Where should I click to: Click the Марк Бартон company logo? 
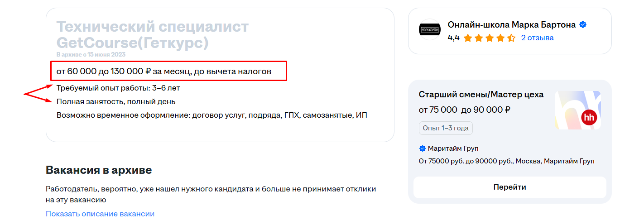[x=430, y=31]
